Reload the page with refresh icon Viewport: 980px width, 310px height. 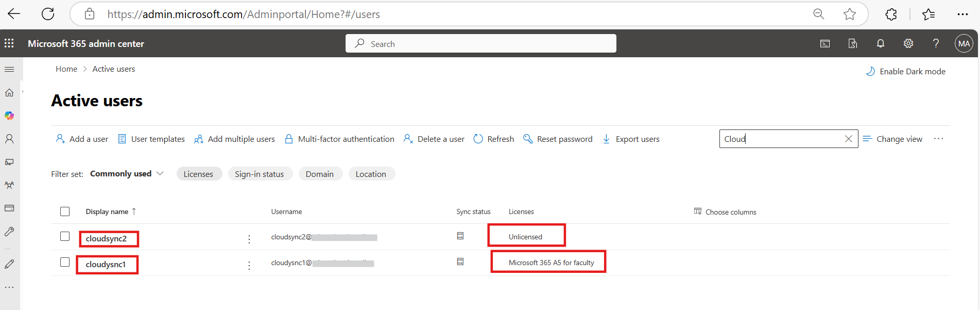pyautogui.click(x=48, y=14)
